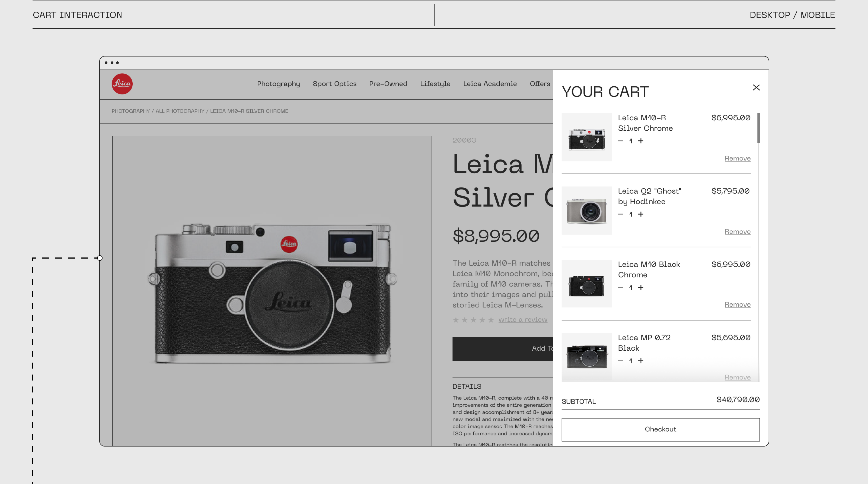Go to Pre-Owned section

tap(388, 84)
